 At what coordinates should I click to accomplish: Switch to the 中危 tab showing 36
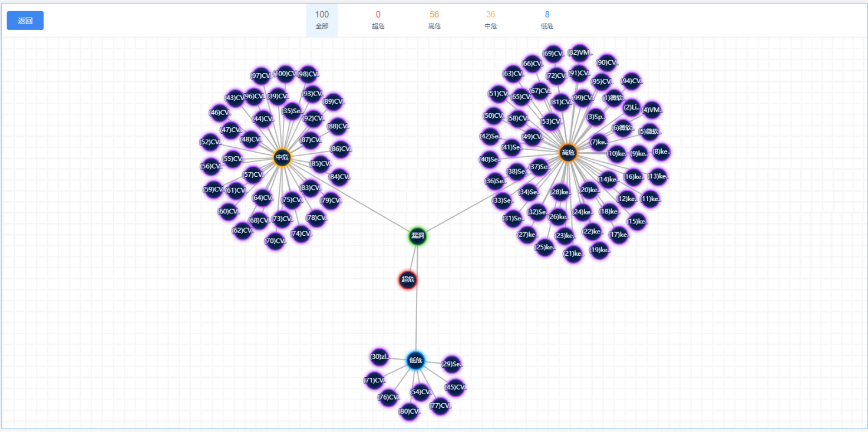491,20
